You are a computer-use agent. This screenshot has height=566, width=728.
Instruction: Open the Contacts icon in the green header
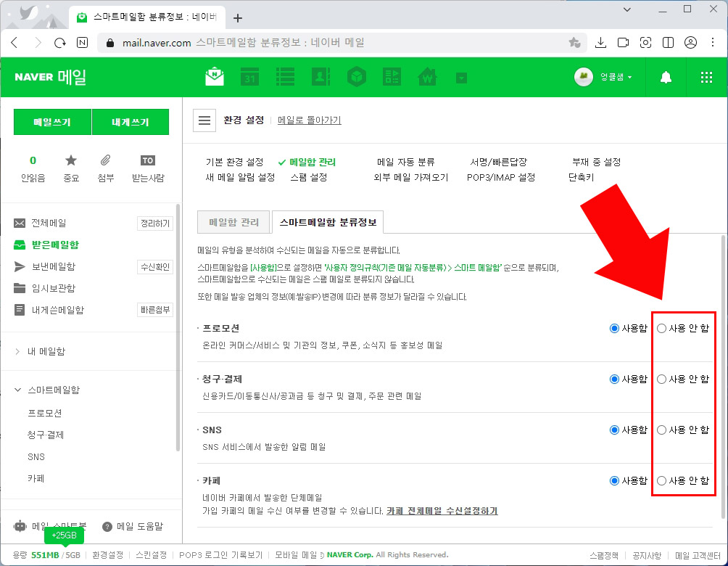[320, 76]
